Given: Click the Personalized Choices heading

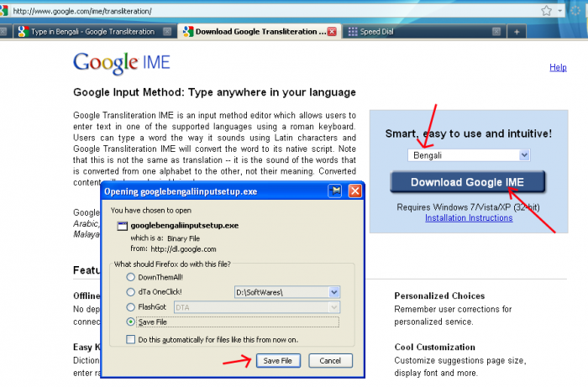Looking at the screenshot, I should tap(439, 296).
